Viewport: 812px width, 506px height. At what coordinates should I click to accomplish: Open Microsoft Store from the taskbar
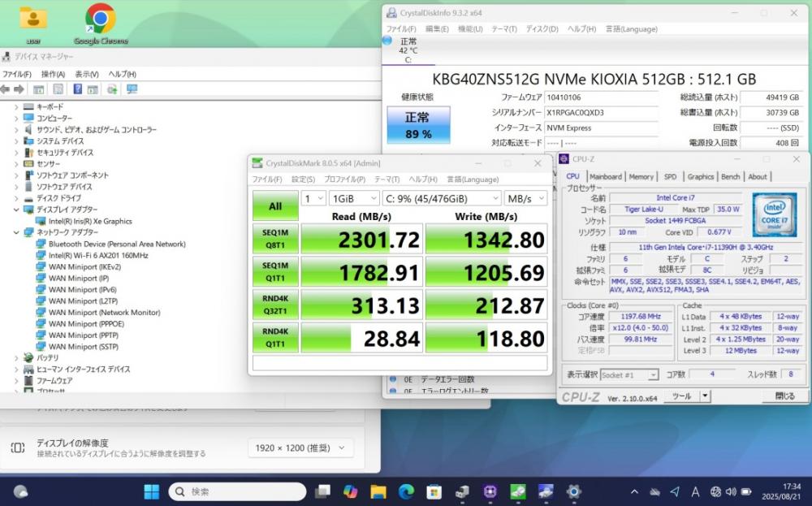[x=434, y=491]
